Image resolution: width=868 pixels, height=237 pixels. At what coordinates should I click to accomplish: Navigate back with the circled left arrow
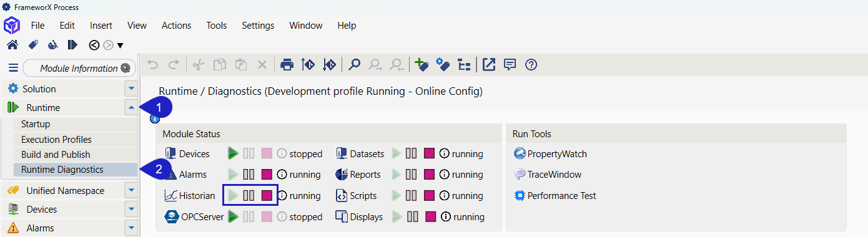coord(94,45)
